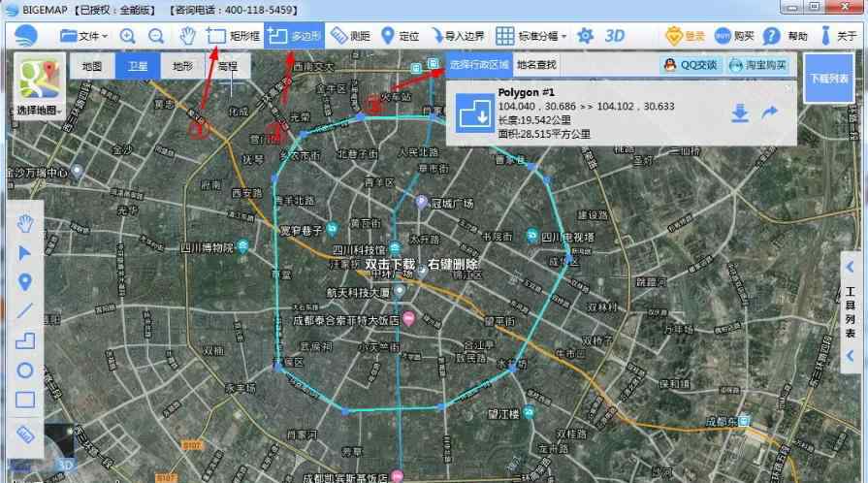
Task: Click the lower chevron below 工具列表
Action: pyautogui.click(x=851, y=356)
